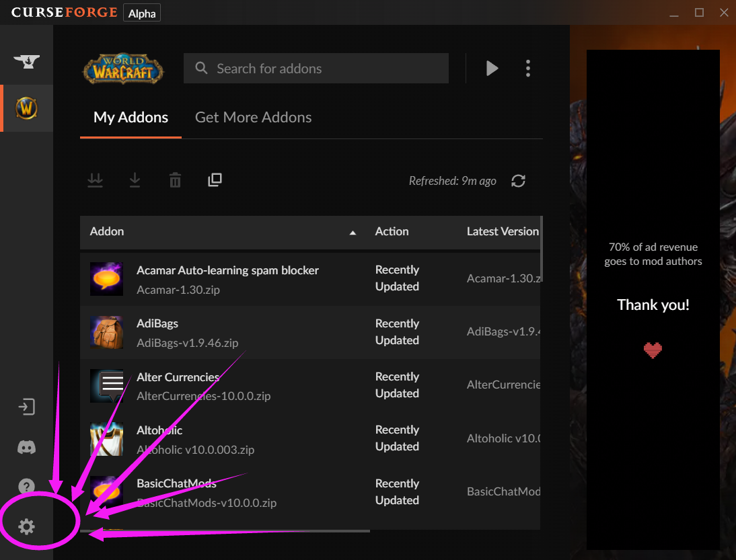736x560 pixels.
Task: Click Recently Updated in the Acamar row
Action: pos(397,278)
